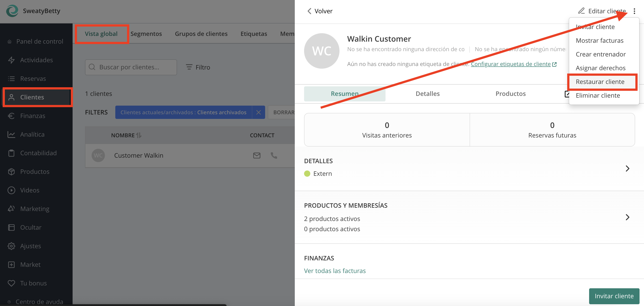Expand the DETALLES section chevron
The width and height of the screenshot is (644, 306).
pyautogui.click(x=627, y=168)
